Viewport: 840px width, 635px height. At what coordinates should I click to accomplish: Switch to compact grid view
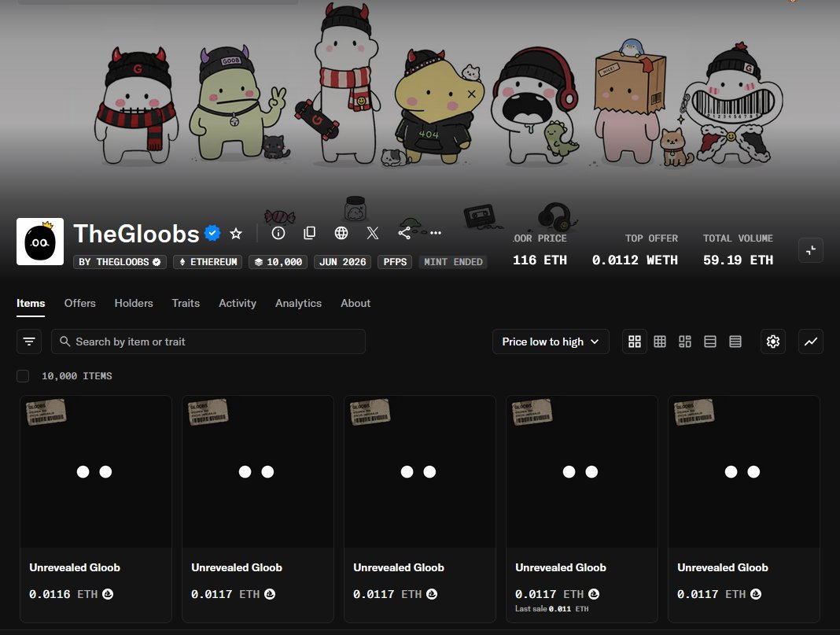pos(660,341)
